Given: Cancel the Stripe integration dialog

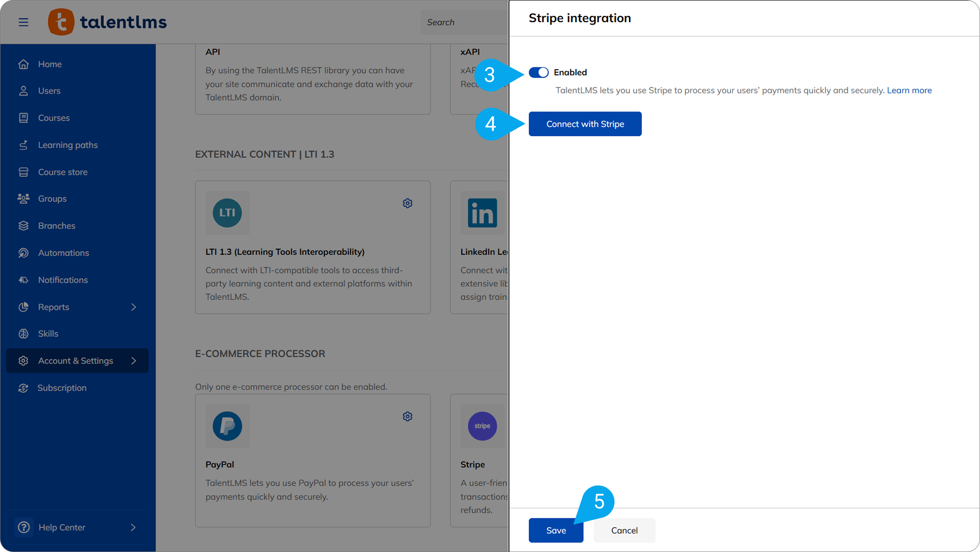Looking at the screenshot, I should click(x=624, y=530).
